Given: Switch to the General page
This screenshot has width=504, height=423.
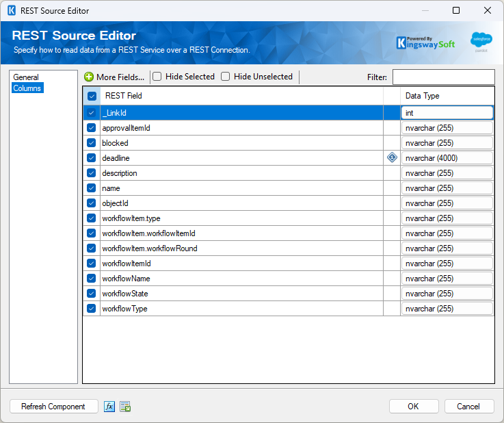Looking at the screenshot, I should (26, 77).
